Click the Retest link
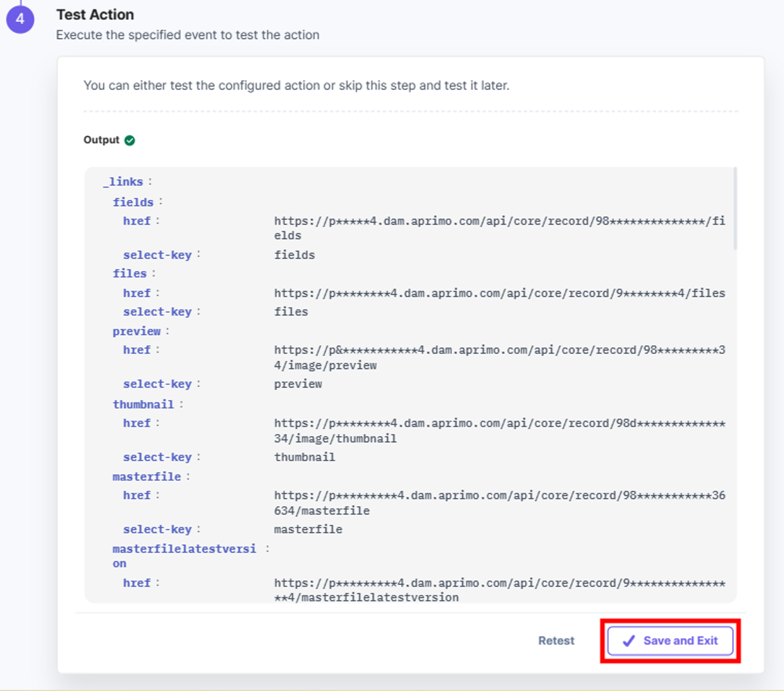 556,641
